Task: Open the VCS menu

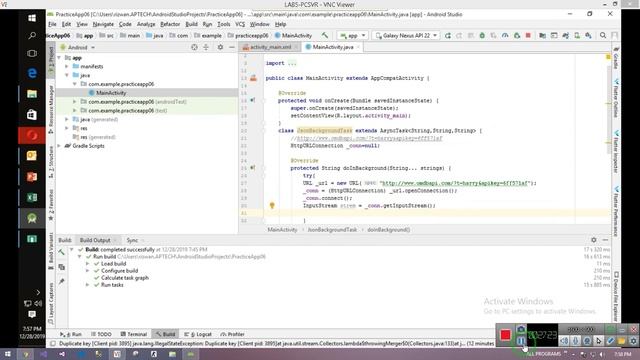Action: (x=240, y=24)
